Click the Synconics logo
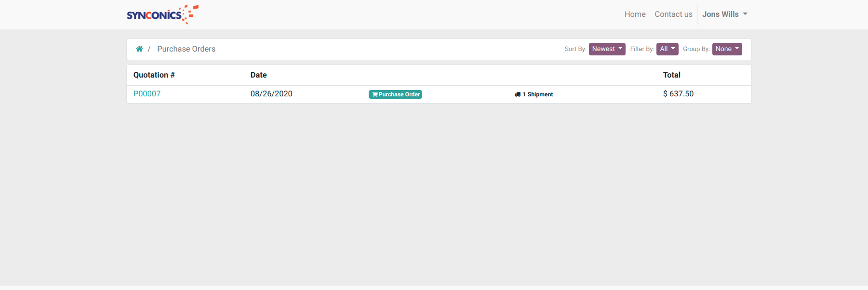Image resolution: width=868 pixels, height=290 pixels. coord(162,14)
